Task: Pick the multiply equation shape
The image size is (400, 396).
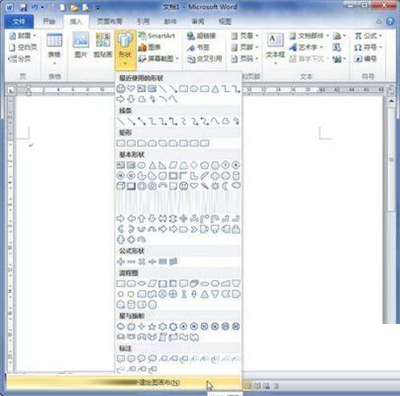Action: click(x=142, y=262)
